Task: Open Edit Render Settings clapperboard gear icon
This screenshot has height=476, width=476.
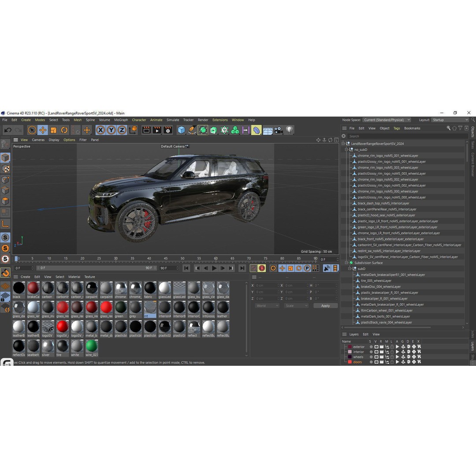Action: click(168, 130)
